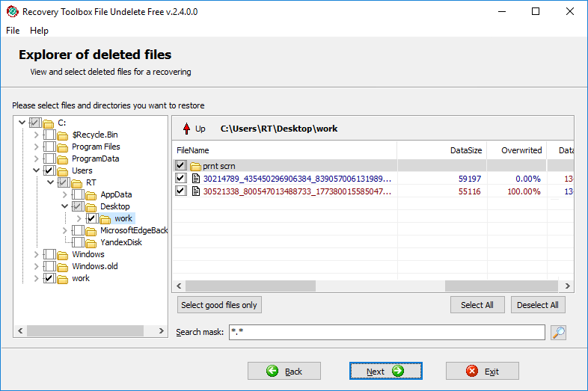The width and height of the screenshot is (588, 391).
Task: Sort by the DataSize column header
Action: coord(442,150)
